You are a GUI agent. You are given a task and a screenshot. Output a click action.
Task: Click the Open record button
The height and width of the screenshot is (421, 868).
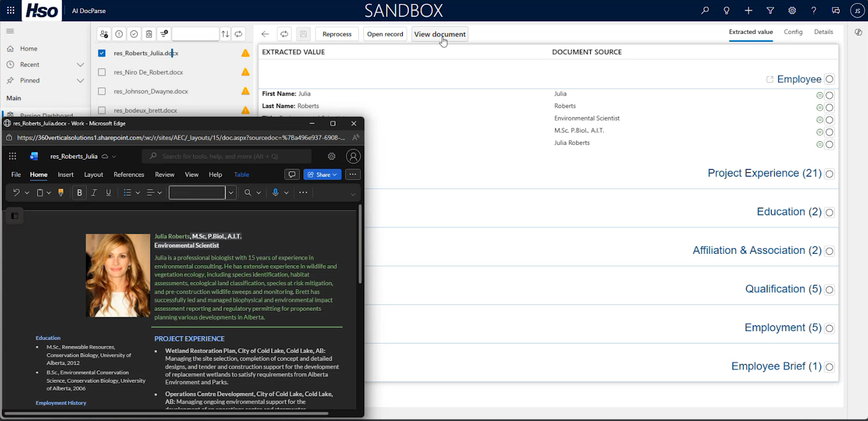tap(385, 34)
